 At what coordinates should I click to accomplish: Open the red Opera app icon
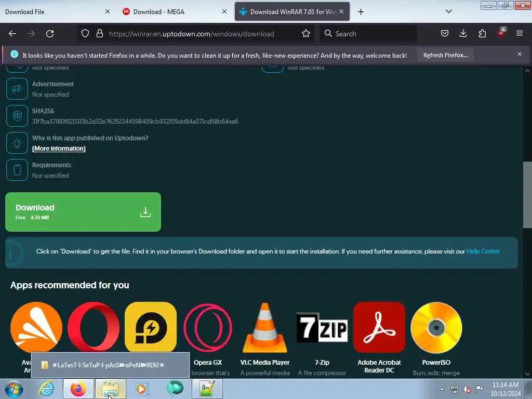(x=94, y=327)
